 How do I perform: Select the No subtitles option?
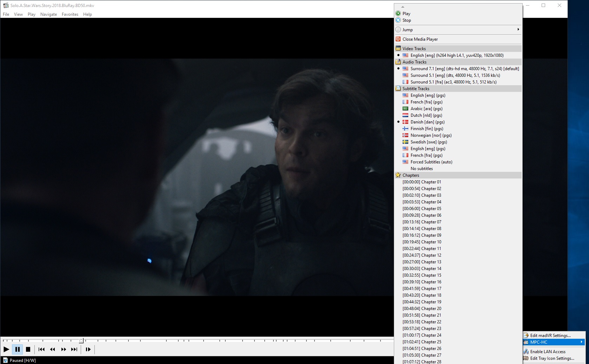coord(458,169)
